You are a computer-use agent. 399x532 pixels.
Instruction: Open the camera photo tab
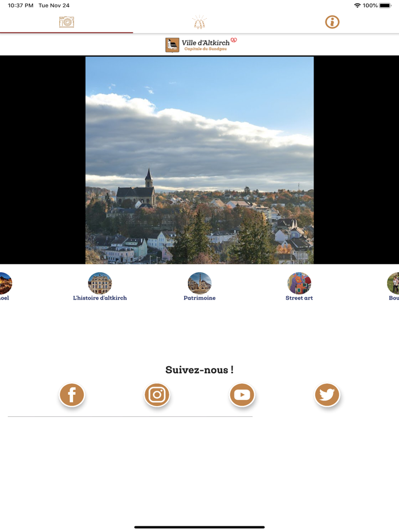click(x=67, y=22)
